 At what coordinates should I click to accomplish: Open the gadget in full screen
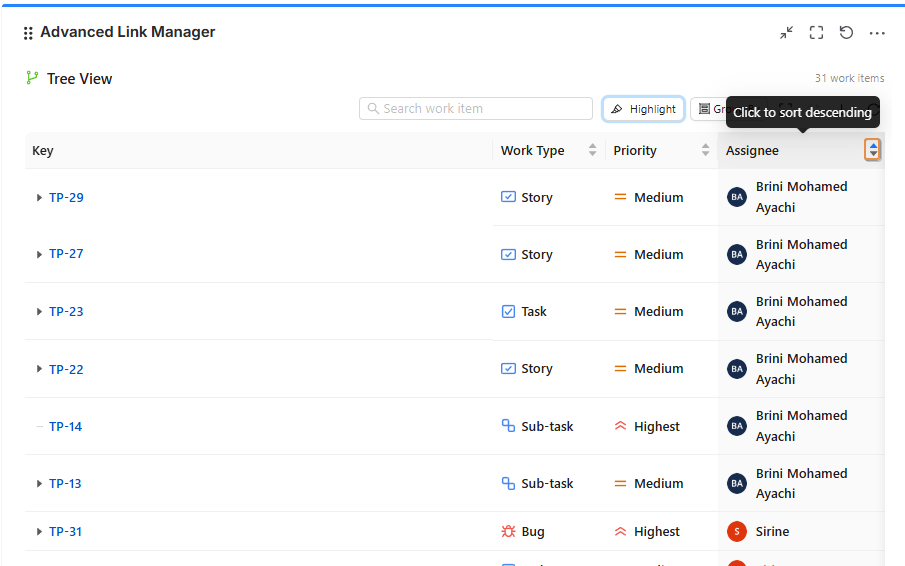click(816, 33)
